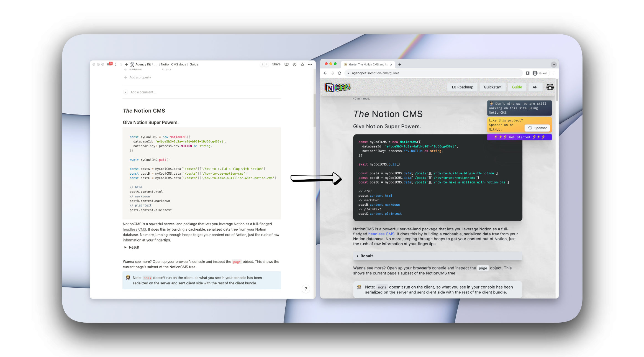Screen dimensions: 644x357
Task: Reload the browser page
Action: pyautogui.click(x=339, y=73)
